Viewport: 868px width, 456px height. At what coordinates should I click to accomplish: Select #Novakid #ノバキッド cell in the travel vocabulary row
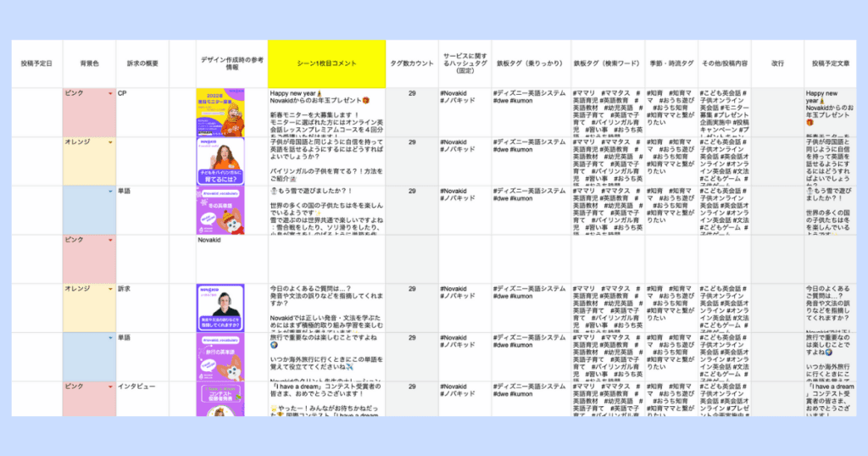[x=465, y=357]
